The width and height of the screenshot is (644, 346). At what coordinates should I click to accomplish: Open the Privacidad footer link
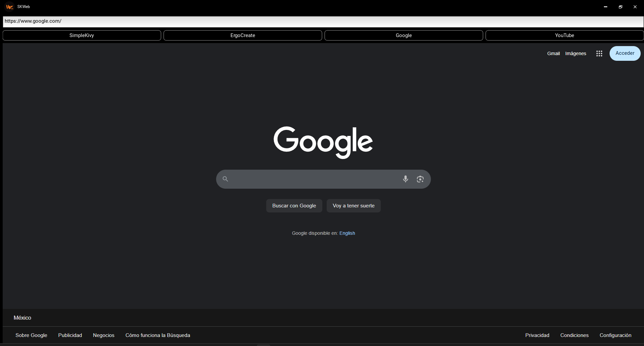(537, 335)
